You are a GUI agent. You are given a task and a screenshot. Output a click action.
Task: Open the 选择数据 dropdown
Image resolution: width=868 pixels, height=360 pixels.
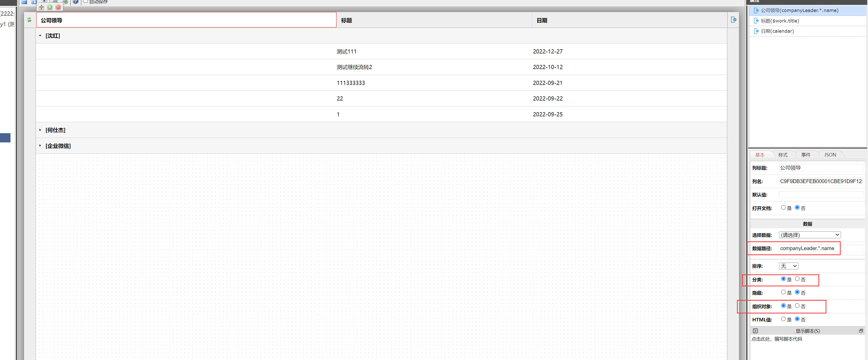click(x=810, y=235)
